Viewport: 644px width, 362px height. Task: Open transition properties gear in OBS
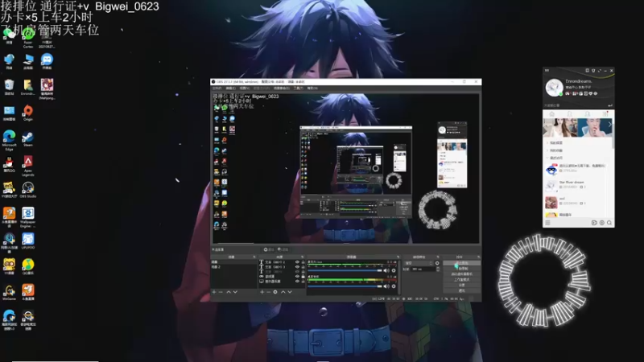437,263
